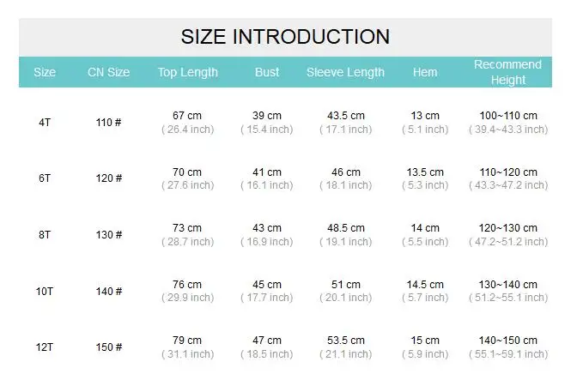Click the 8T size row label

[45, 235]
